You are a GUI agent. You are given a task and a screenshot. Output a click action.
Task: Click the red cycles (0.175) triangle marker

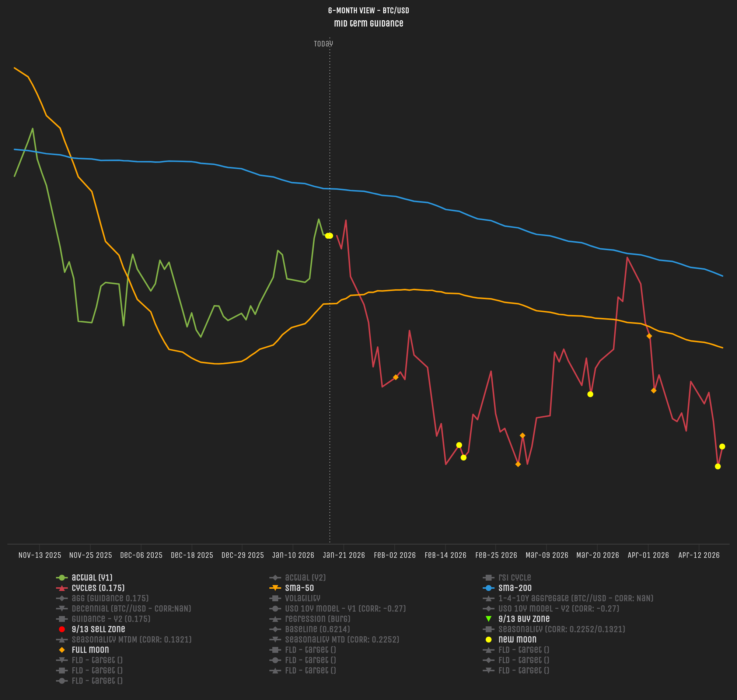coord(62,588)
